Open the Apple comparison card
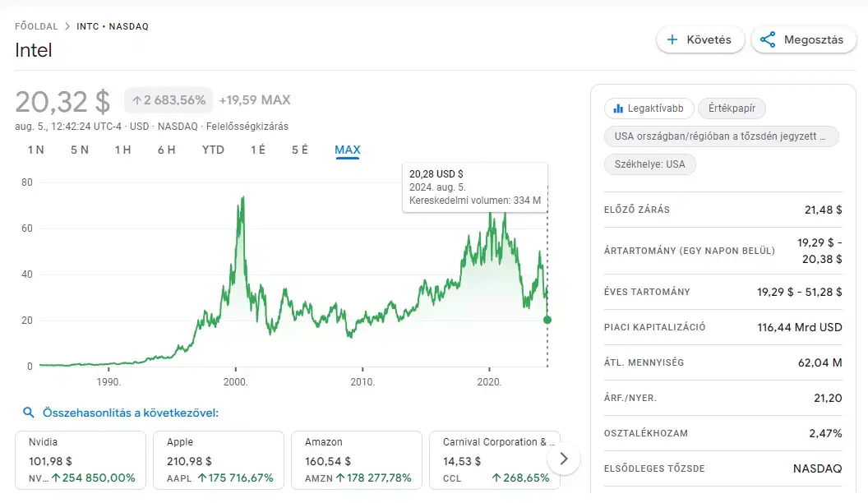Viewport: 868px width, 503px height. [219, 460]
